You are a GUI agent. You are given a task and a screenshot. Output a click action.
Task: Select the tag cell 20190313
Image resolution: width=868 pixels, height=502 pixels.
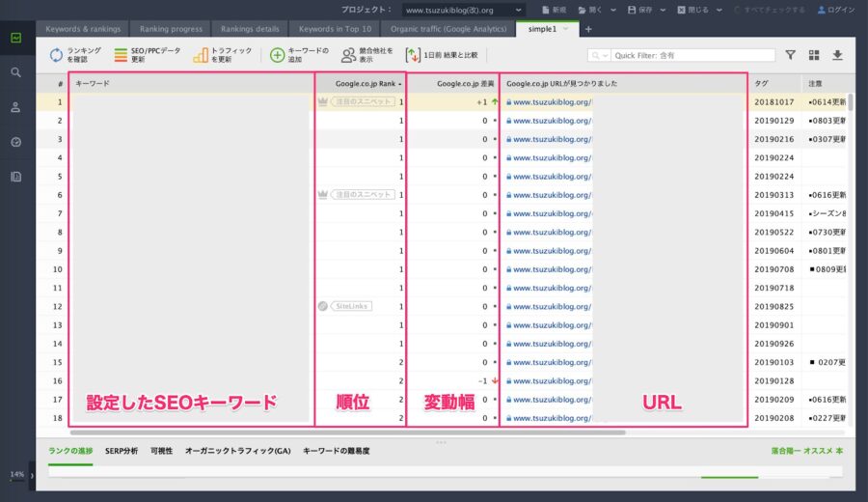click(x=773, y=194)
